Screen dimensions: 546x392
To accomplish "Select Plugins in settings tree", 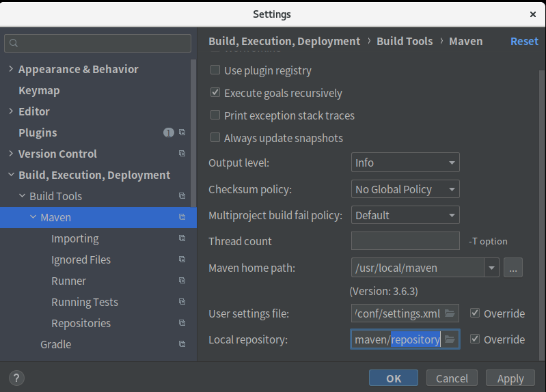I will coord(38,132).
